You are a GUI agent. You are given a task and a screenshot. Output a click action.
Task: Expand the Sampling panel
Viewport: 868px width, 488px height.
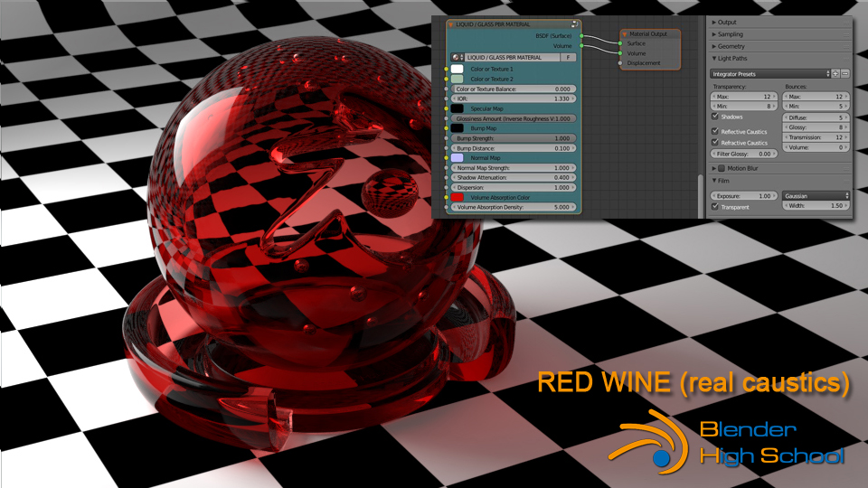[x=714, y=34]
